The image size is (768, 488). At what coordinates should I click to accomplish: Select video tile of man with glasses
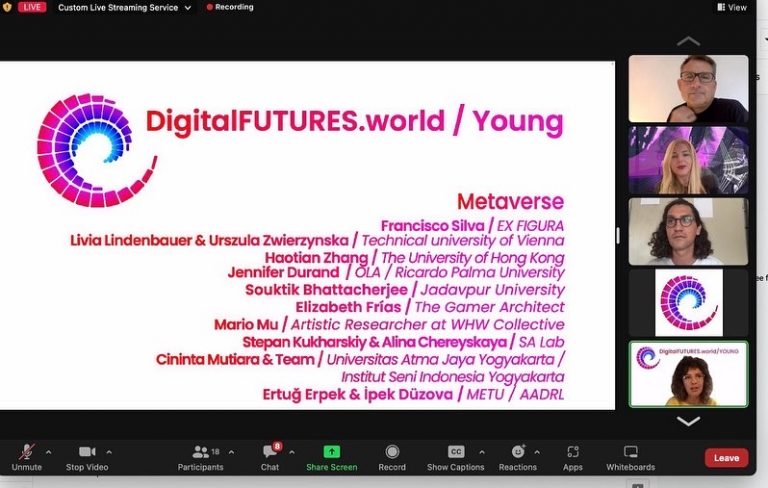point(688,89)
